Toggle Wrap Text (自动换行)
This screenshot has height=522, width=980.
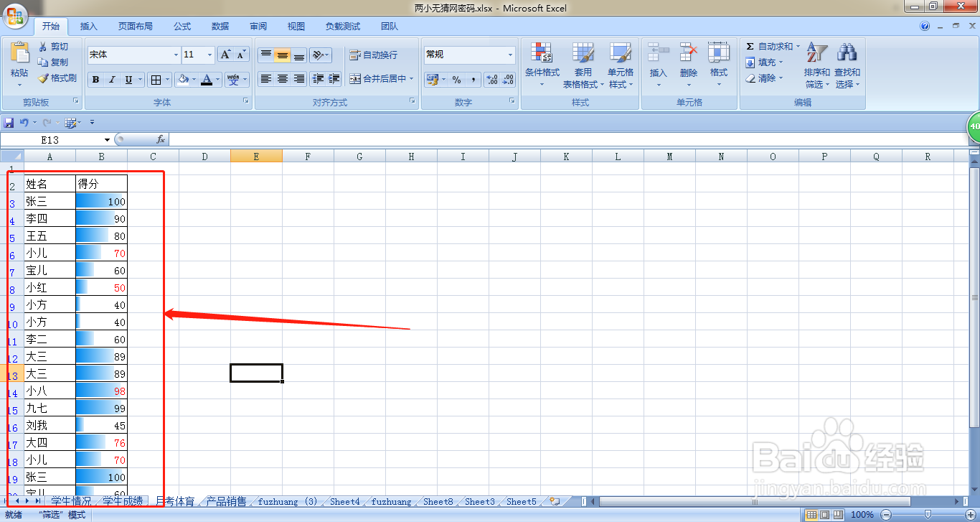373,55
